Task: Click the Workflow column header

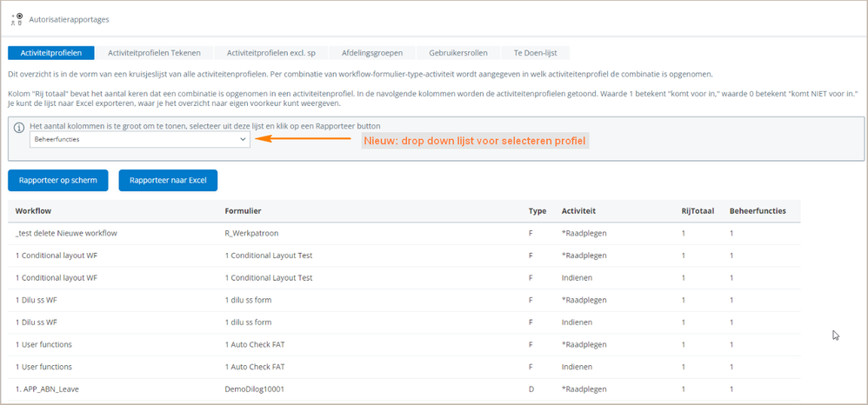Action: [x=34, y=211]
